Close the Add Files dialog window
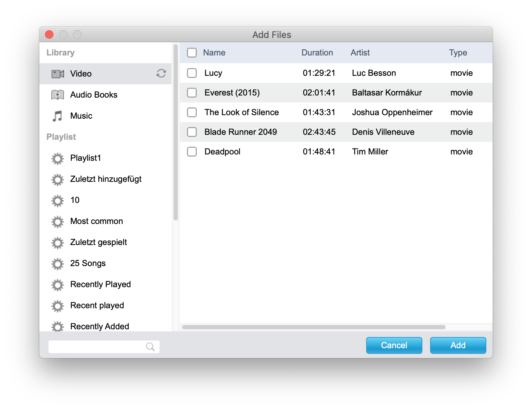The height and width of the screenshot is (410, 532). 49,34
